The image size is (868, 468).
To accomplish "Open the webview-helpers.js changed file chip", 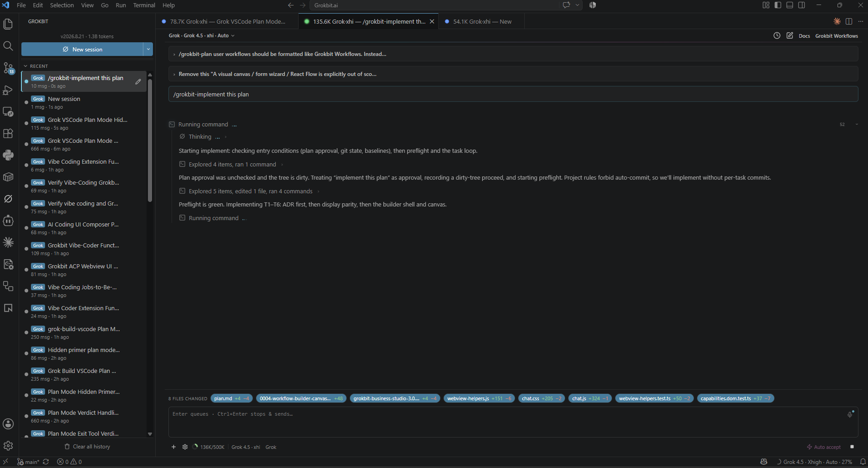I will (x=479, y=398).
